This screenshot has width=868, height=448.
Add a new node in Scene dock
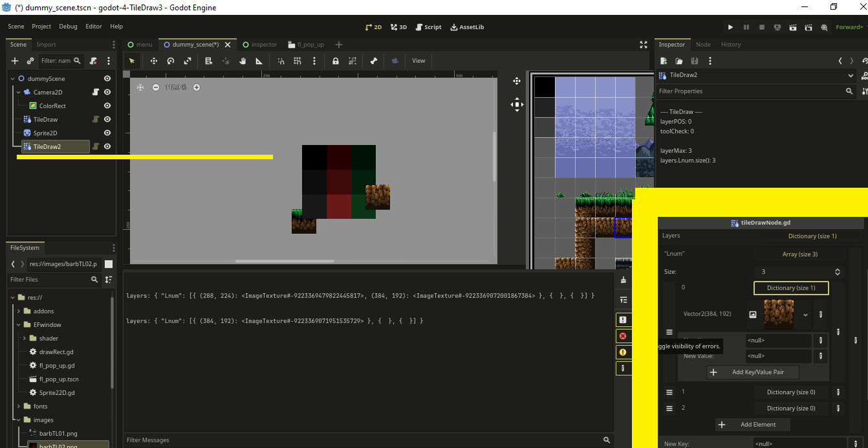click(15, 61)
